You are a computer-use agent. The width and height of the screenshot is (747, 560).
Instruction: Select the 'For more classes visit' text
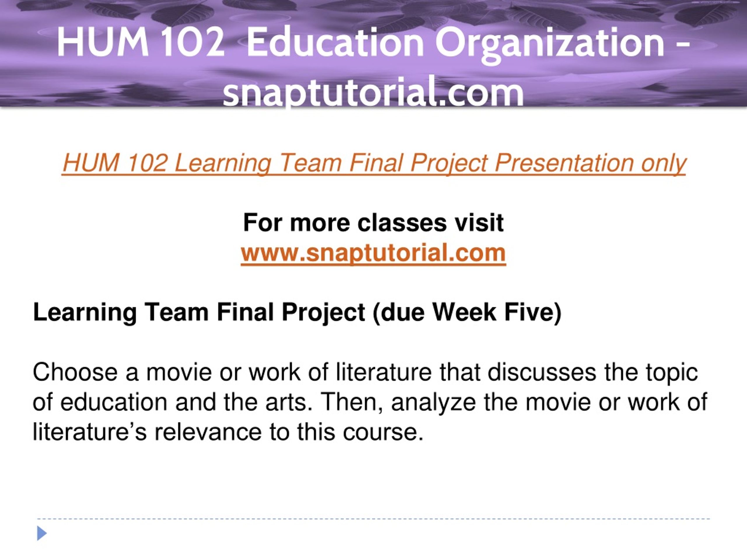[x=373, y=223]
